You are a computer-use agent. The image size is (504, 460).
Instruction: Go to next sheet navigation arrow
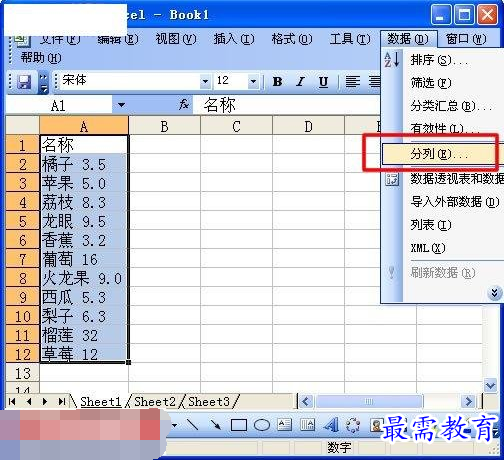45,401
